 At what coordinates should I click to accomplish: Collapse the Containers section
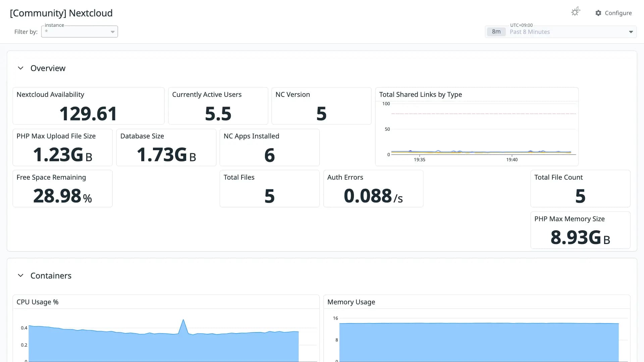20,276
